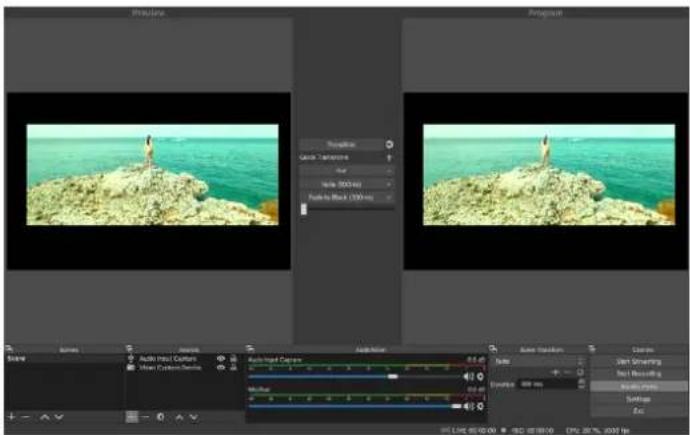This screenshot has height=435, width=690.
Task: Trigger the Fade (300 ms) quick transition
Action: click(x=341, y=184)
